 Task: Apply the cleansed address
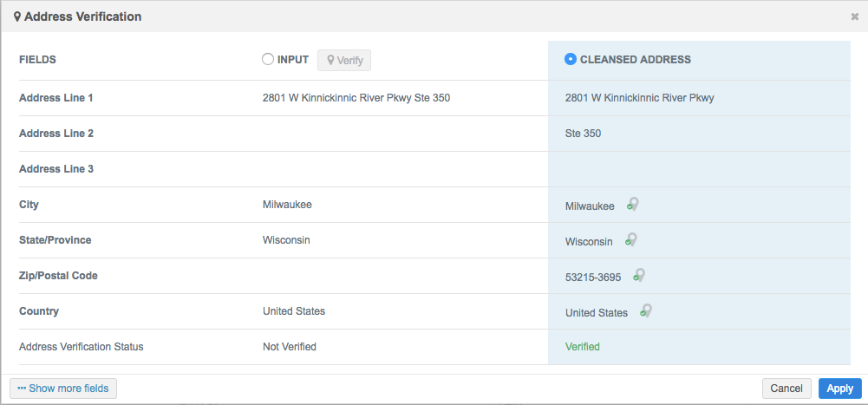839,389
